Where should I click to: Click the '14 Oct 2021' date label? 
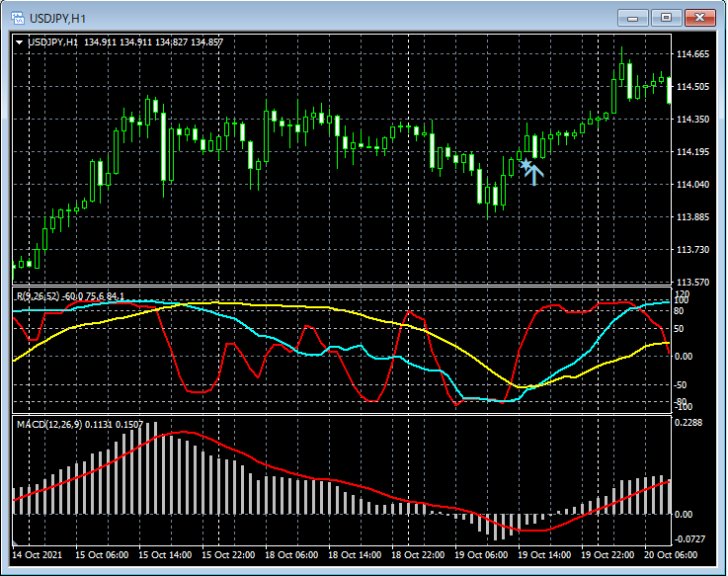tap(37, 555)
